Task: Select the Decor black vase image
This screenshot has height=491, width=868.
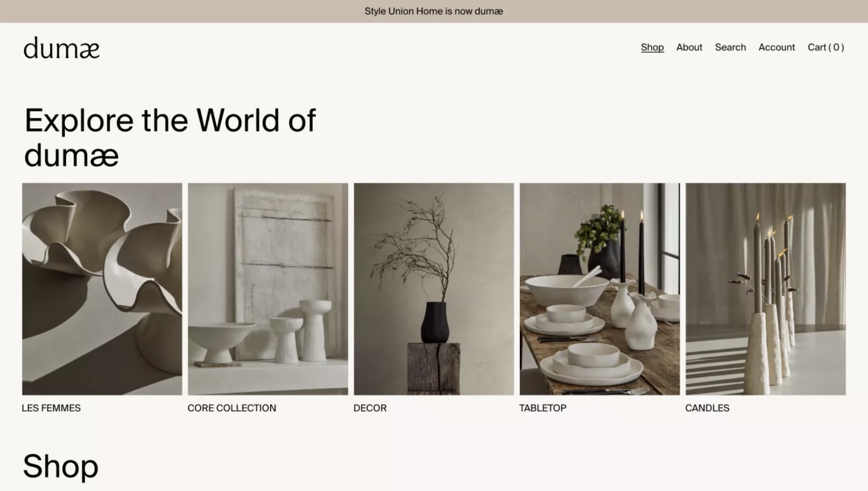Action: (433, 289)
